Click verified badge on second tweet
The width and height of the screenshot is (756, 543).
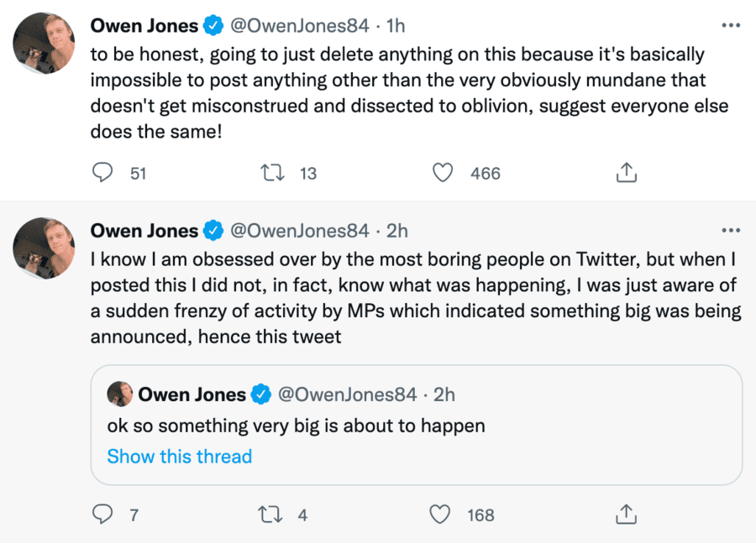[214, 231]
